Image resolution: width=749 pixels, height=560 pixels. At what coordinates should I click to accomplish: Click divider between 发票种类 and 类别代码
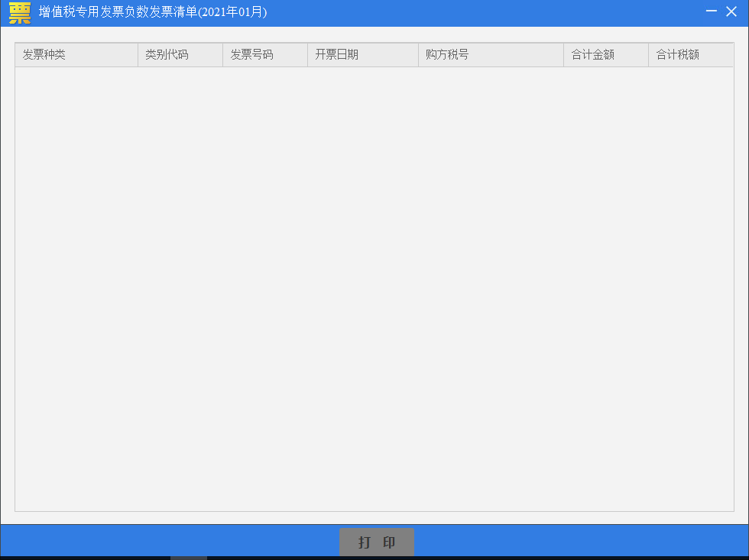(x=138, y=55)
